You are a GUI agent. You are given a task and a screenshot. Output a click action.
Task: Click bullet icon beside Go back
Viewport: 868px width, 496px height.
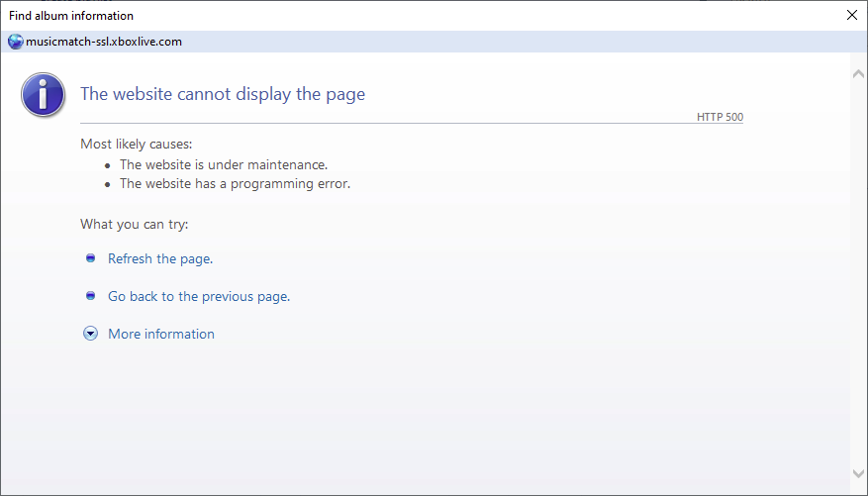point(91,296)
